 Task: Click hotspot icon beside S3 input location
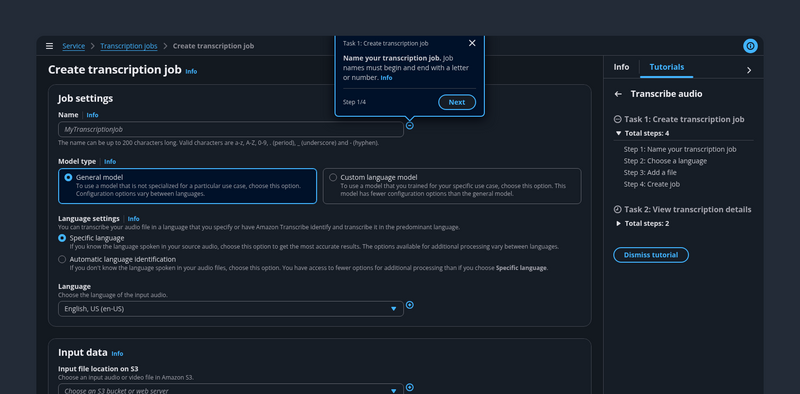click(410, 387)
